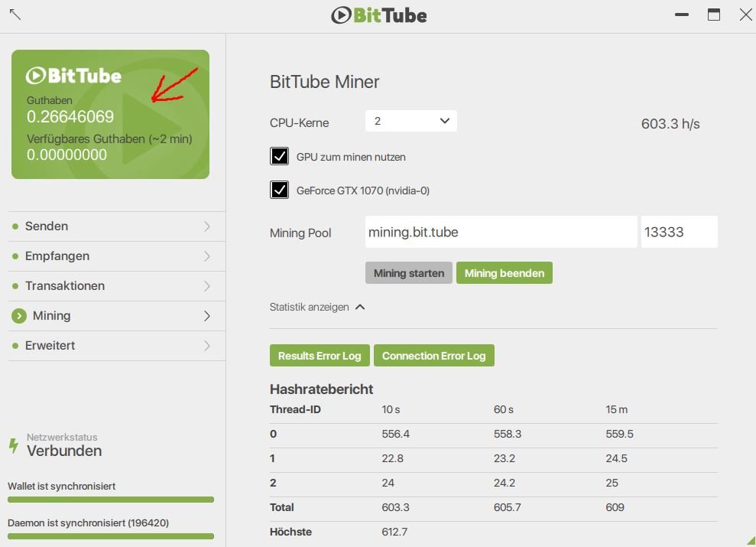Click the wallet sync progress bar
Screen dimensions: 756x547
111,500
